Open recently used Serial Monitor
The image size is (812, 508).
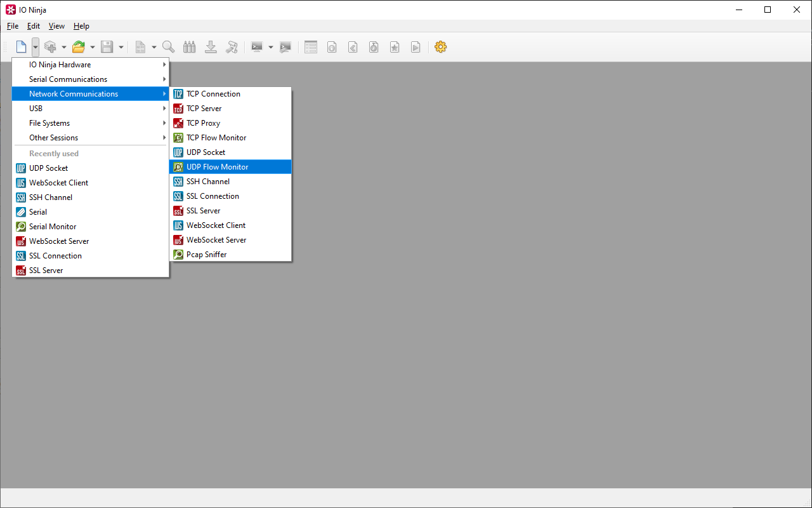click(91, 227)
